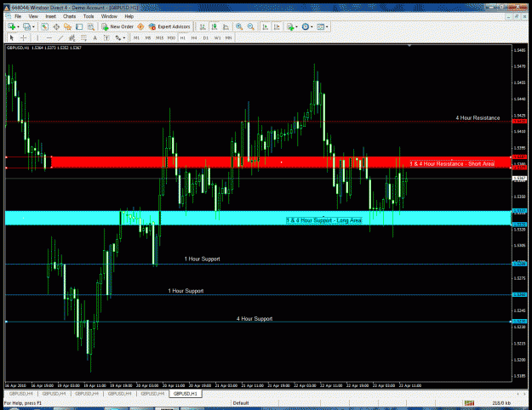This screenshot has width=532, height=410.
Task: Open the Profiles tool
Action: (26, 26)
